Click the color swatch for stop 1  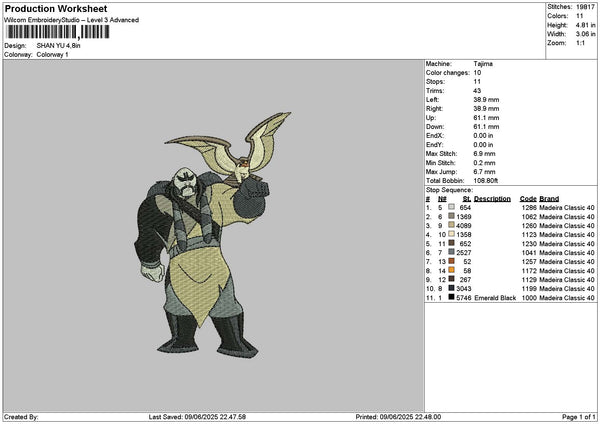[x=452, y=207]
